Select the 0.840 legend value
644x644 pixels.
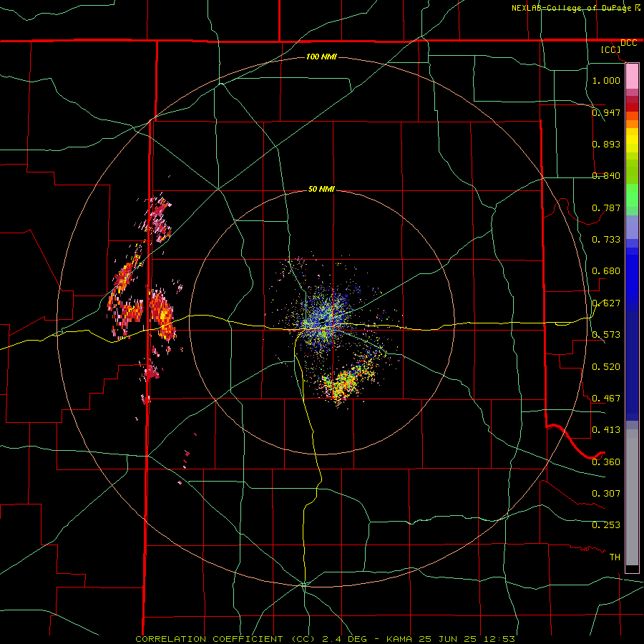606,176
